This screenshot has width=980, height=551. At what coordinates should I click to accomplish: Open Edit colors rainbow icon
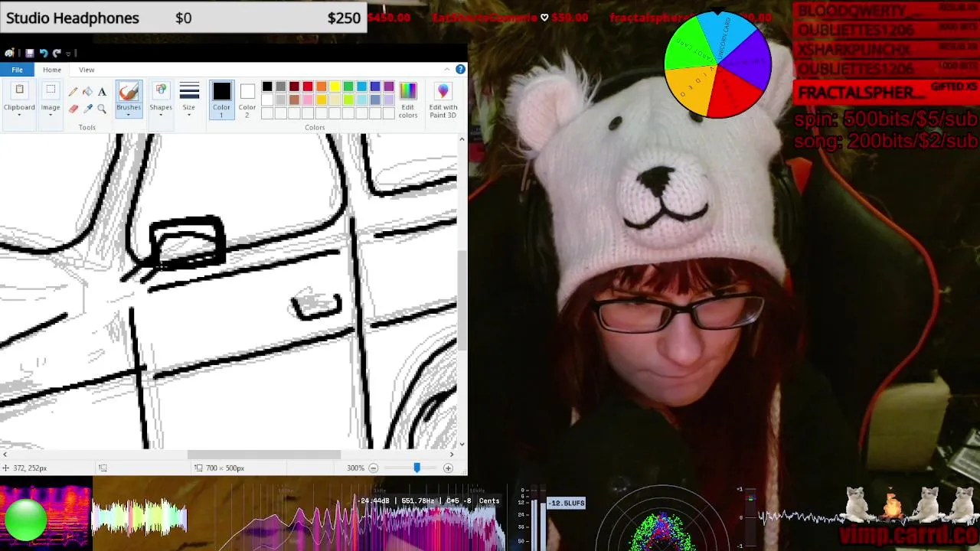tap(408, 92)
